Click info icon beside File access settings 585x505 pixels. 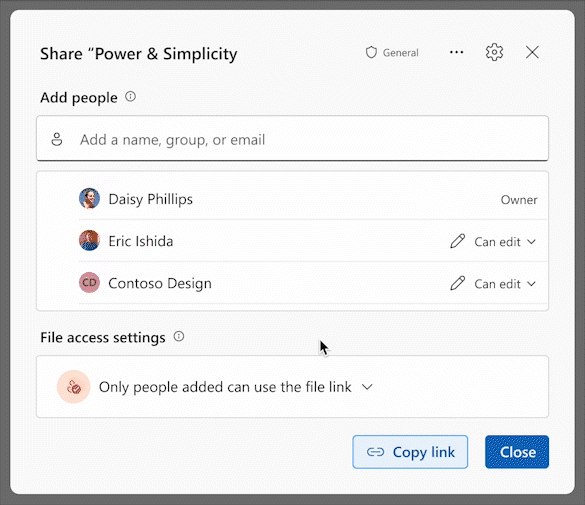(x=179, y=336)
